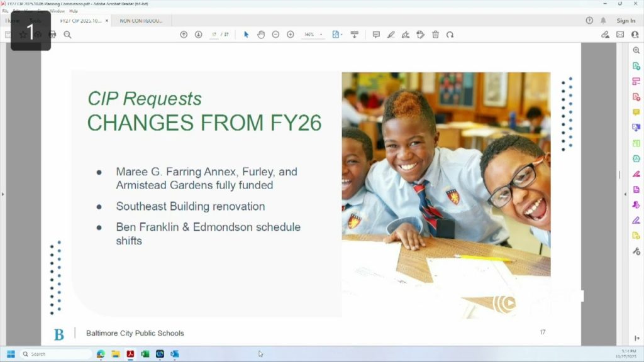644x362 pixels.
Task: Click the 'CHANGES FROM FY26' heading
Action: click(x=204, y=123)
